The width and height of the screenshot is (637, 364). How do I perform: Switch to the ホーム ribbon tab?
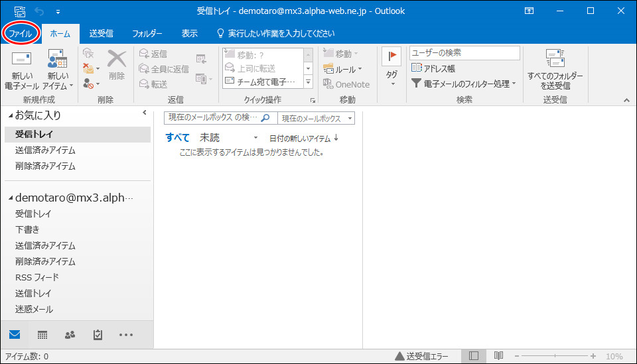[60, 34]
